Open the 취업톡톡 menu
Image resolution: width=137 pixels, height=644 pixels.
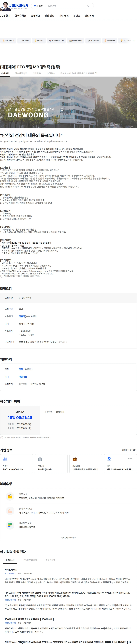89,15
